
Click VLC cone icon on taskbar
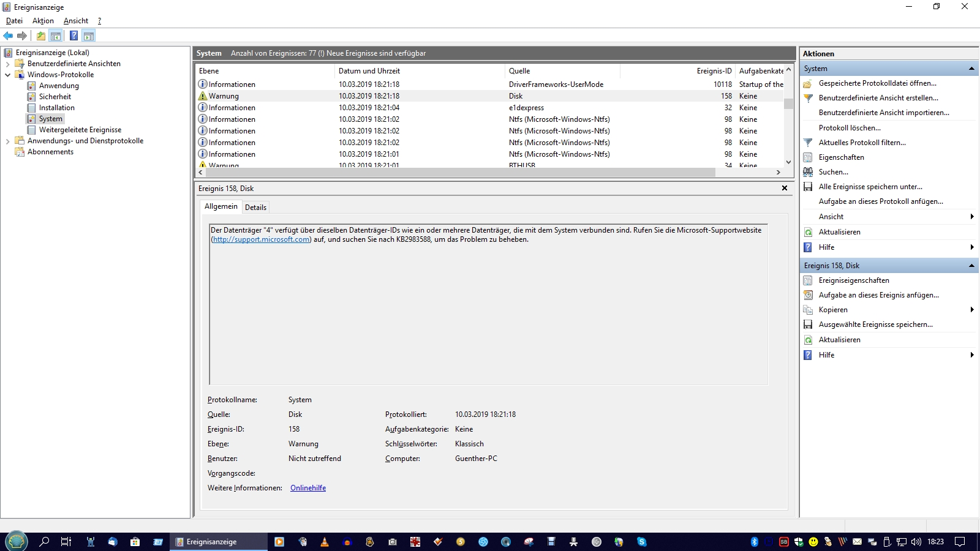(x=325, y=542)
